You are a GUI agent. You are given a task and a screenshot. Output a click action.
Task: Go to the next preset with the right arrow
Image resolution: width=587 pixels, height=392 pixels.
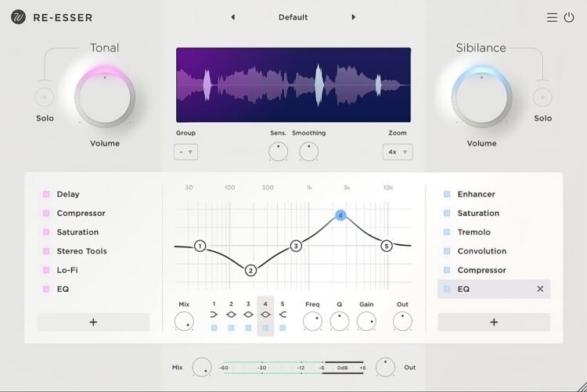click(x=354, y=17)
